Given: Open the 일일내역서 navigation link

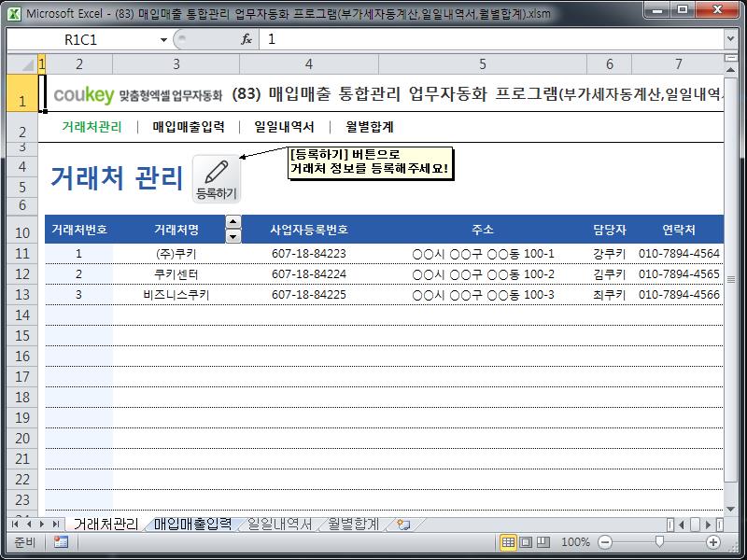Looking at the screenshot, I should [284, 127].
